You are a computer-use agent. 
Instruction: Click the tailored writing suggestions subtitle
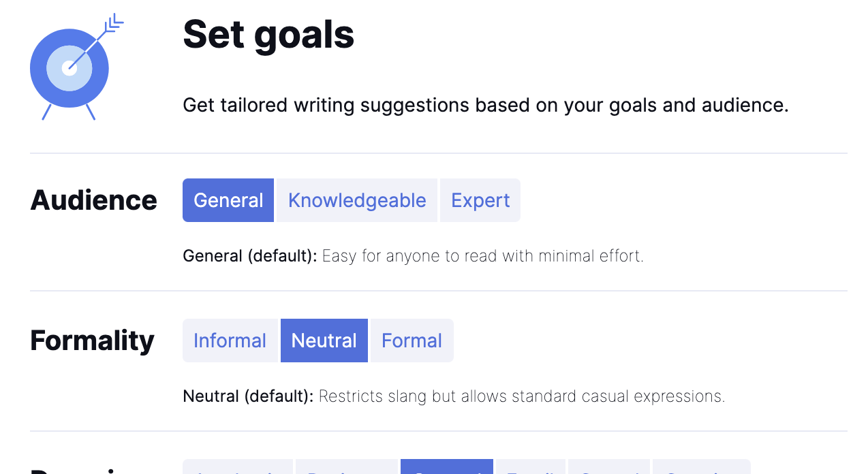coord(486,106)
